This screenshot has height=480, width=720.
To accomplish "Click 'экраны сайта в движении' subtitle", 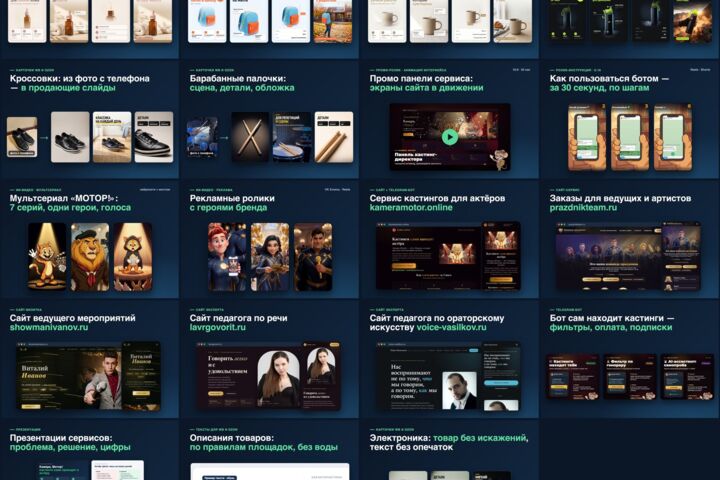I will pyautogui.click(x=427, y=88).
